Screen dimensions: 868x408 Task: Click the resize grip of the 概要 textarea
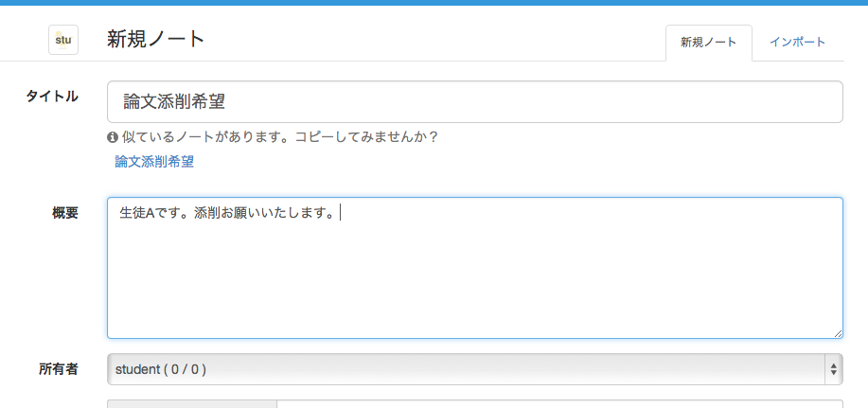pos(837,332)
